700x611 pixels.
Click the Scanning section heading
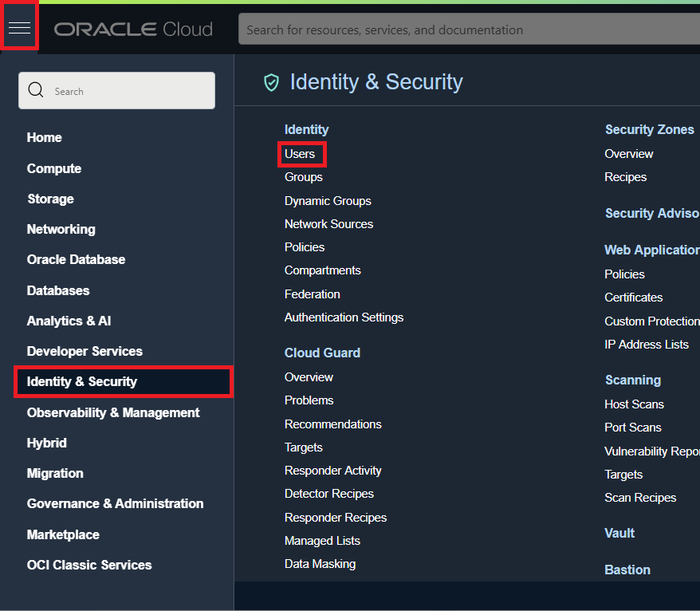click(x=633, y=380)
